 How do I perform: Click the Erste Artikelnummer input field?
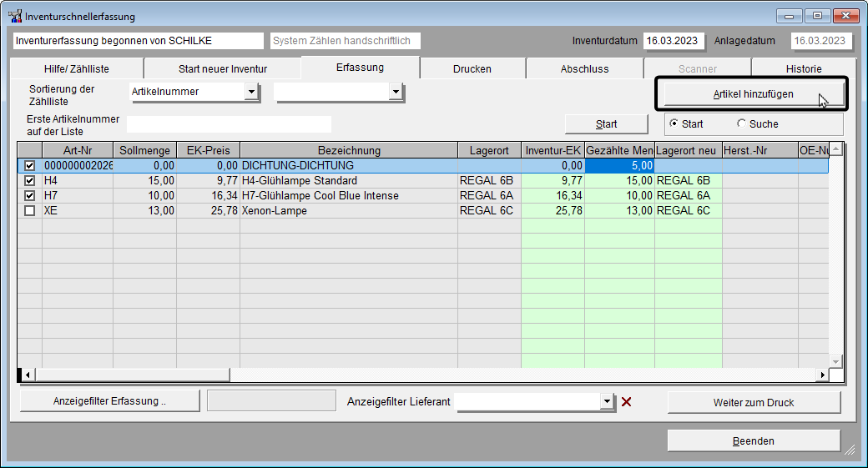coord(230,124)
